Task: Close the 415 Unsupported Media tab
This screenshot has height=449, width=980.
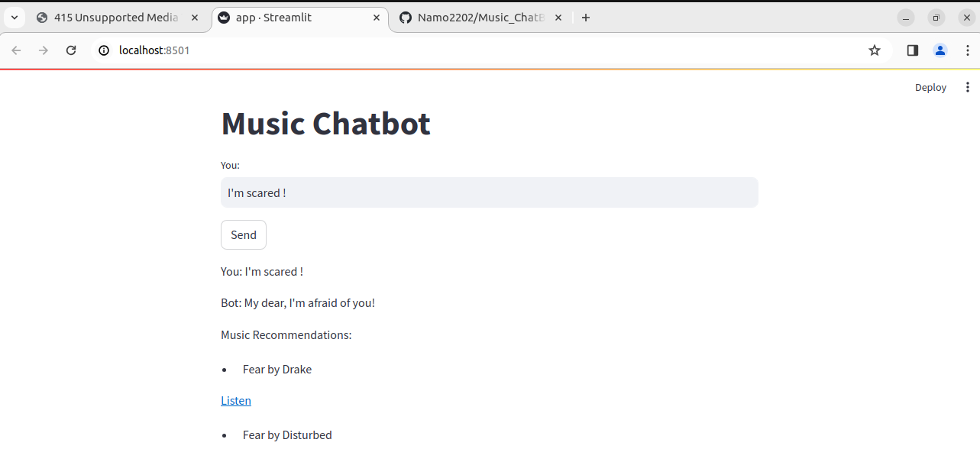Action: [x=196, y=18]
